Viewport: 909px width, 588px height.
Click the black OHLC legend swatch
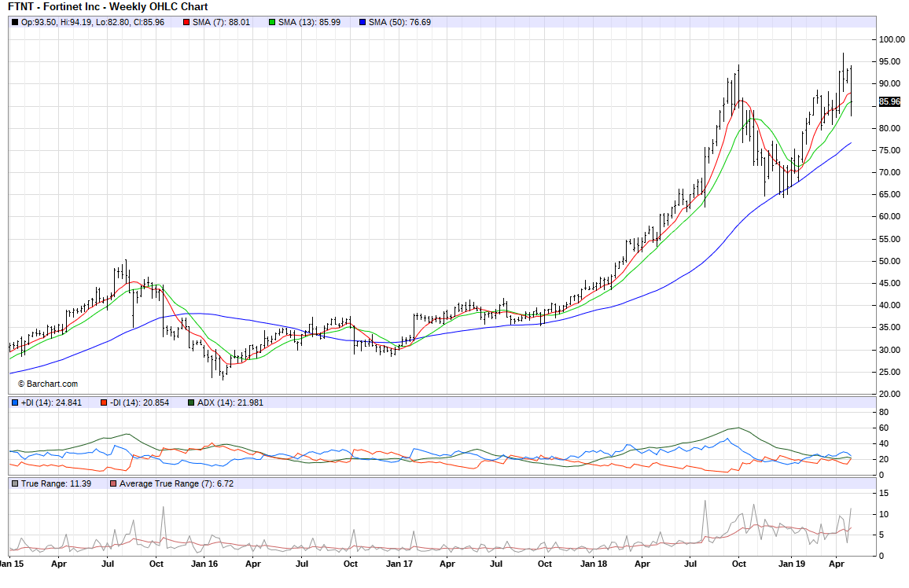click(15, 22)
